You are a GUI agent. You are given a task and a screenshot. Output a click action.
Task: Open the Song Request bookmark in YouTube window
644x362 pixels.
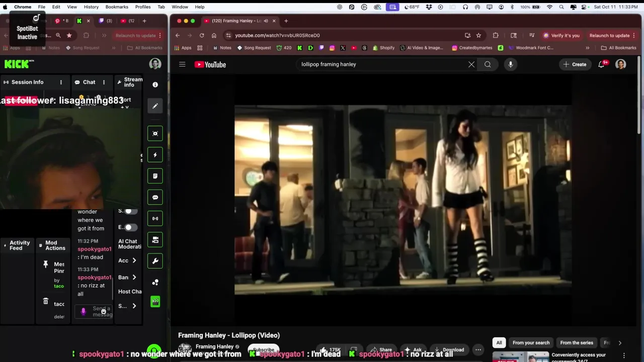click(254, 48)
